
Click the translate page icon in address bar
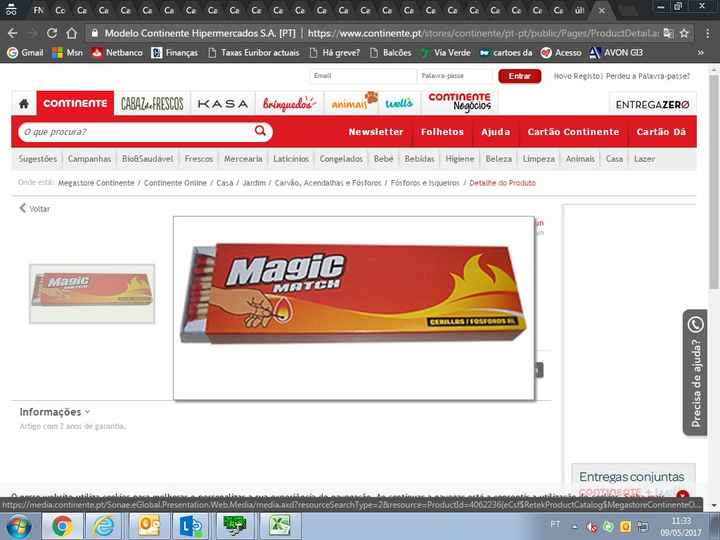pyautogui.click(x=669, y=33)
